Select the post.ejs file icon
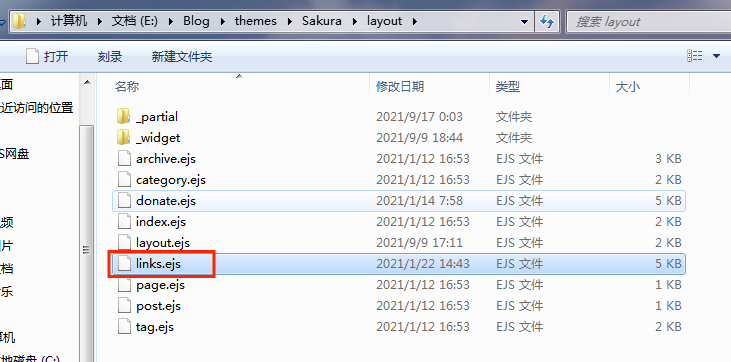Screen dimensions: 731x362 point(124,306)
